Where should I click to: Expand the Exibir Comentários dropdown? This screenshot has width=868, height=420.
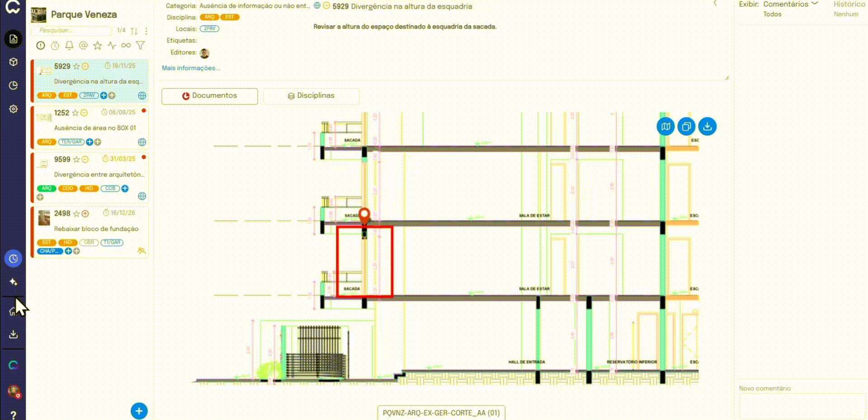791,4
